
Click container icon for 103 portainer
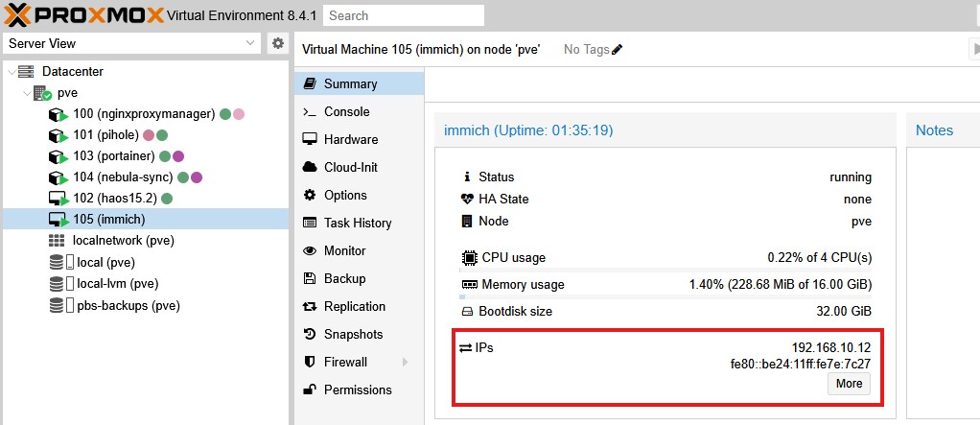point(58,156)
